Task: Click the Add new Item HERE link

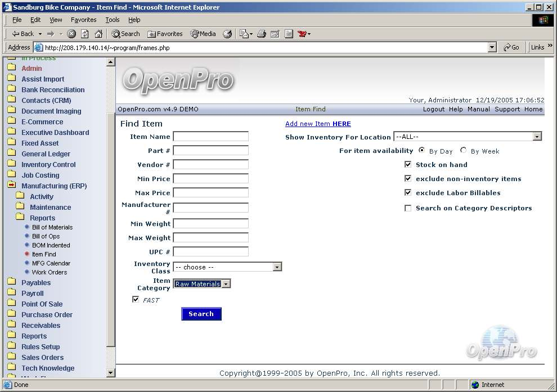Action: pyautogui.click(x=318, y=124)
